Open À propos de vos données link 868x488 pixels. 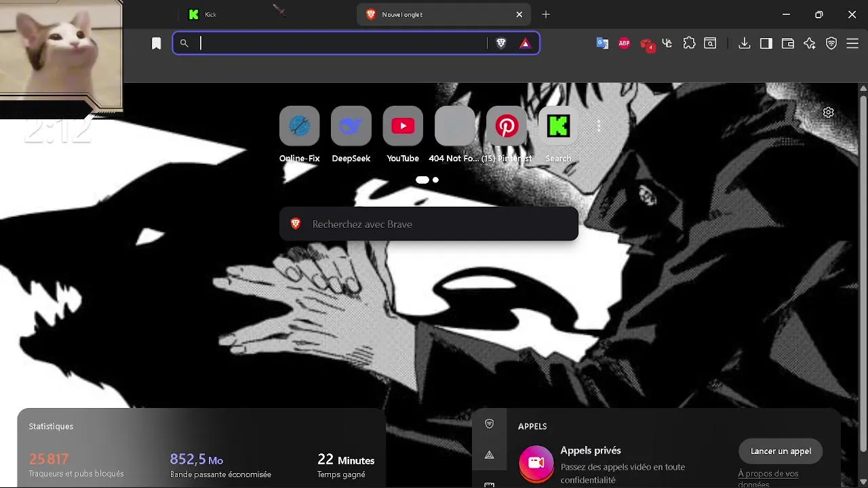pos(768,479)
